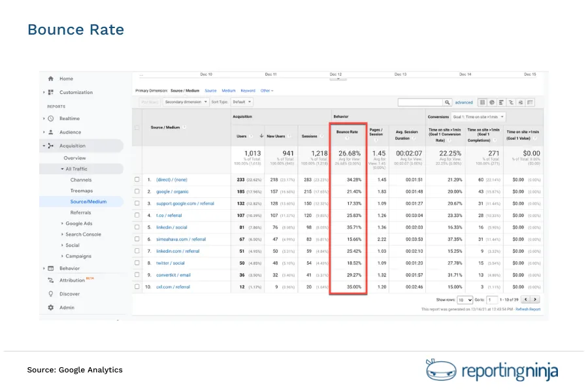The width and height of the screenshot is (588, 392).
Task: Select Channels under All Traffic
Action: click(x=80, y=180)
